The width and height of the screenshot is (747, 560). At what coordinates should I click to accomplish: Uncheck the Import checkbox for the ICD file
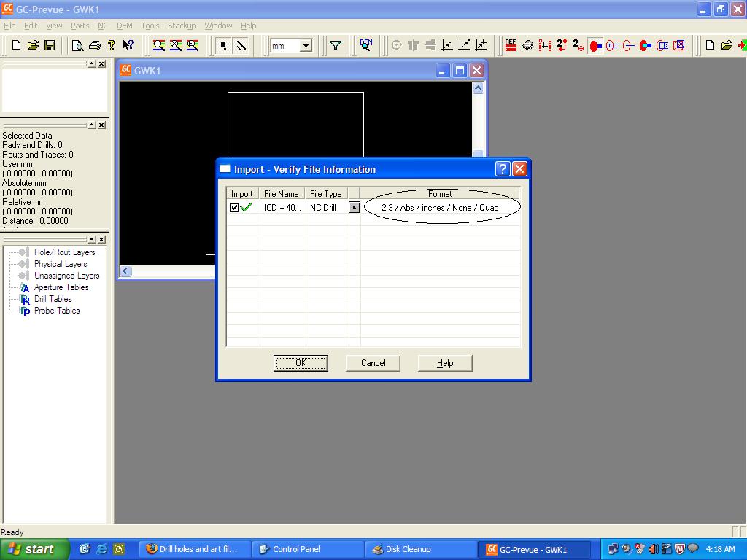point(234,208)
